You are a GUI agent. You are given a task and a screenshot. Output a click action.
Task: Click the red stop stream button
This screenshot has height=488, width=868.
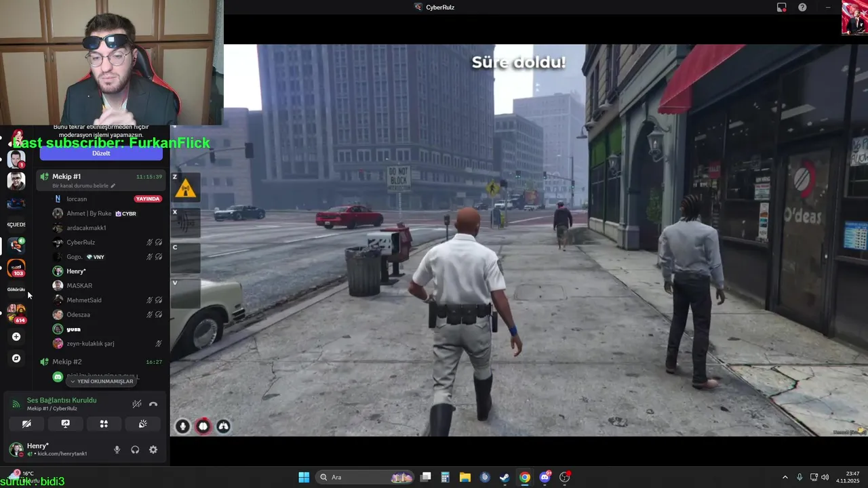203,426
